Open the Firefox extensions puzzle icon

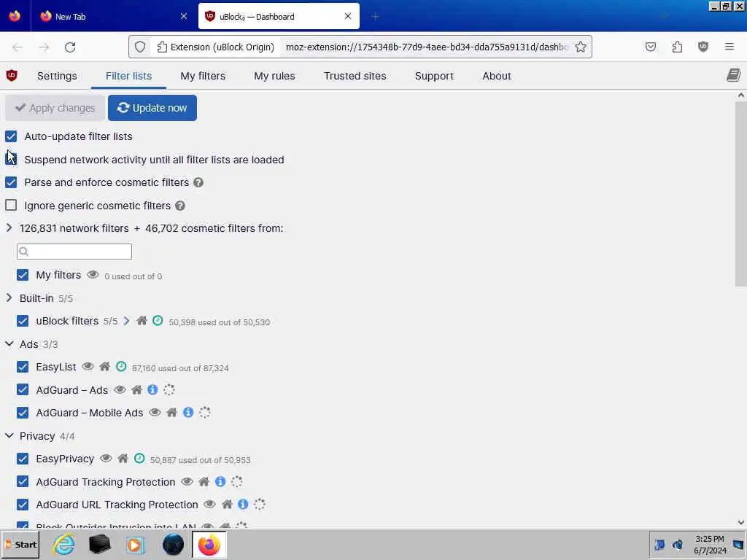677,47
